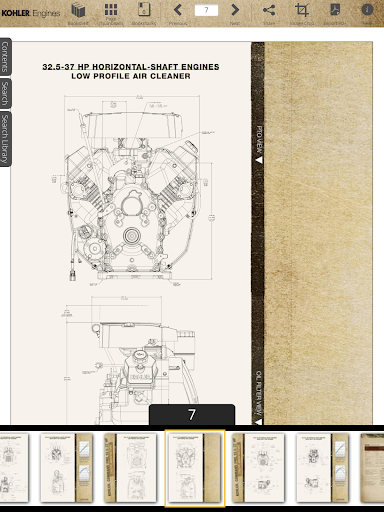
Task: Click the KOHLER Engines logo
Action: click(30, 13)
